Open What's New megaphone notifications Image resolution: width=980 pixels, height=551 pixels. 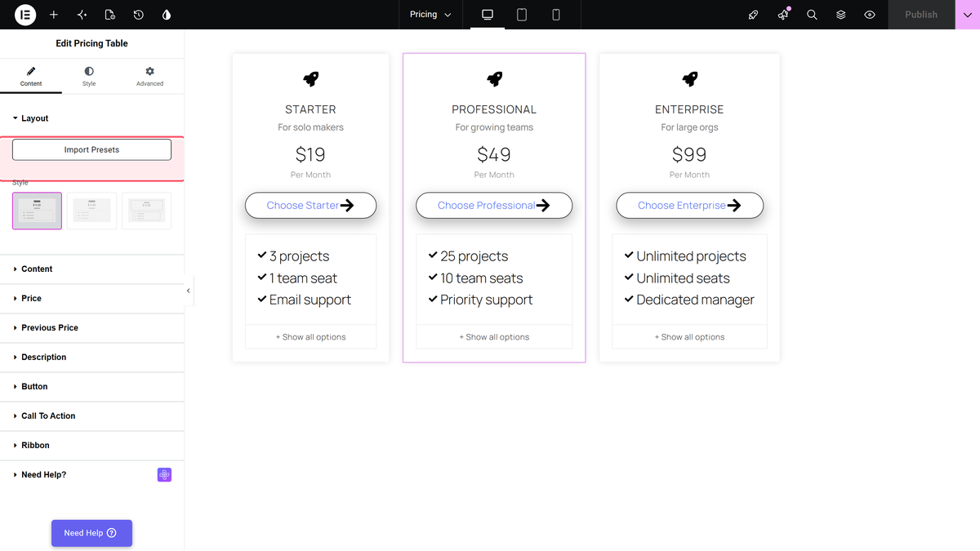783,15
